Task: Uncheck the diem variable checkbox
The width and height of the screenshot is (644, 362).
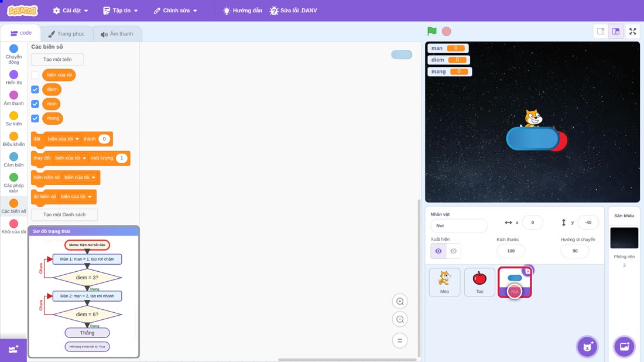Action: pos(35,89)
